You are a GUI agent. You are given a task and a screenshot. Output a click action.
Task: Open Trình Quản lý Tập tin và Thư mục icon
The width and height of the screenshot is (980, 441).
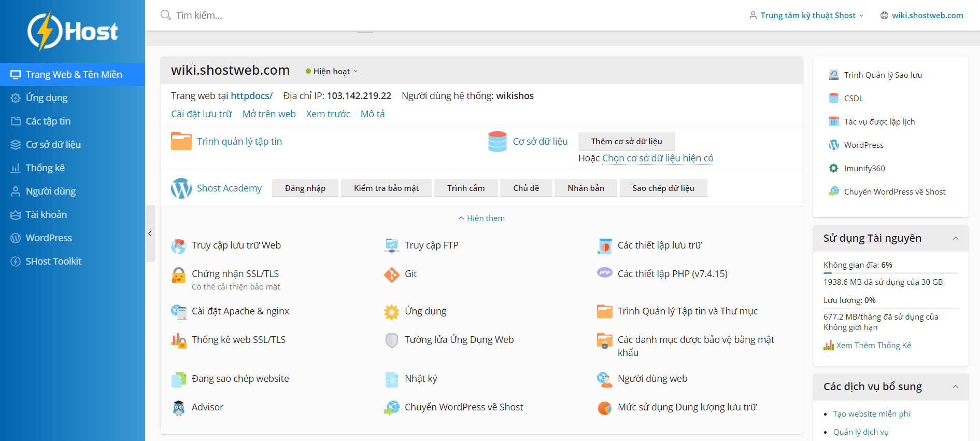coord(604,311)
